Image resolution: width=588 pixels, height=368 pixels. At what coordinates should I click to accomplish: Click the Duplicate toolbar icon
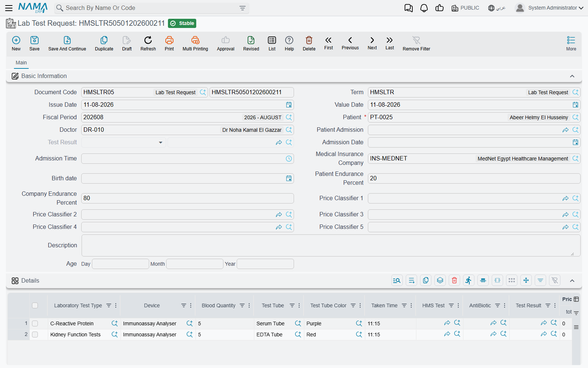coord(104,40)
